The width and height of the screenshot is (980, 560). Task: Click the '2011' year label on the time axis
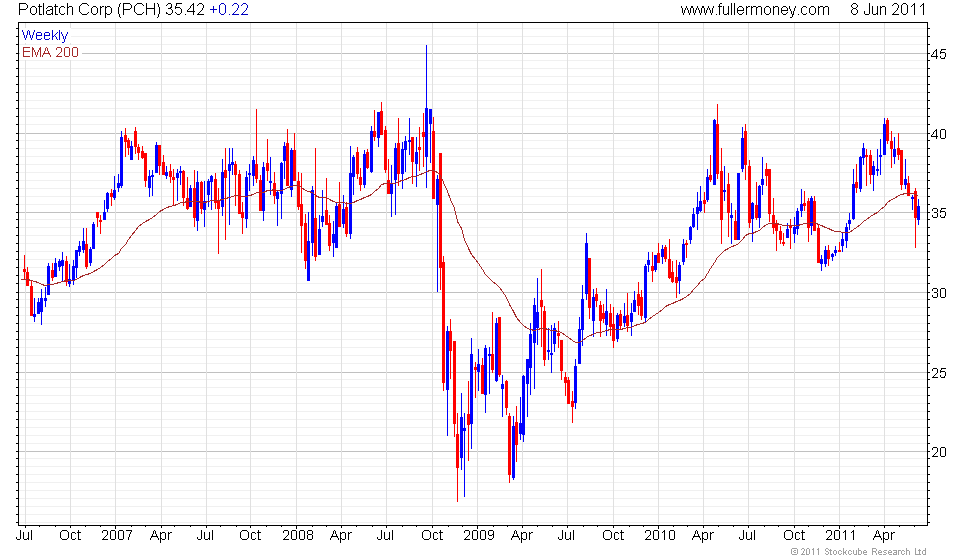[x=840, y=536]
